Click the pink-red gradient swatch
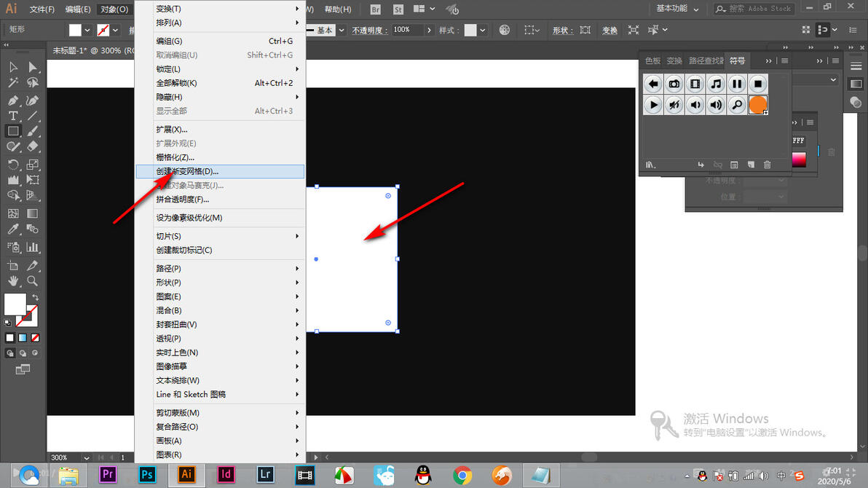This screenshot has width=868, height=488. (x=799, y=160)
